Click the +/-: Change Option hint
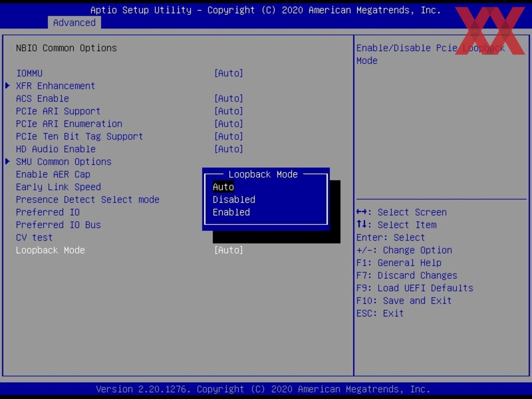Viewport: 532px width, 399px height. (404, 250)
